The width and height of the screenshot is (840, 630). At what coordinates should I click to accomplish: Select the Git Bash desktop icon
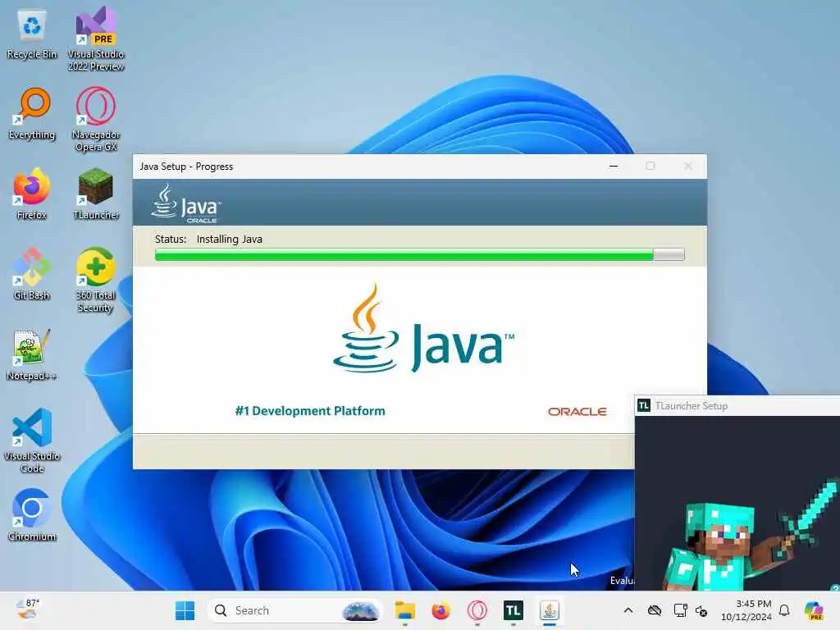click(x=32, y=274)
